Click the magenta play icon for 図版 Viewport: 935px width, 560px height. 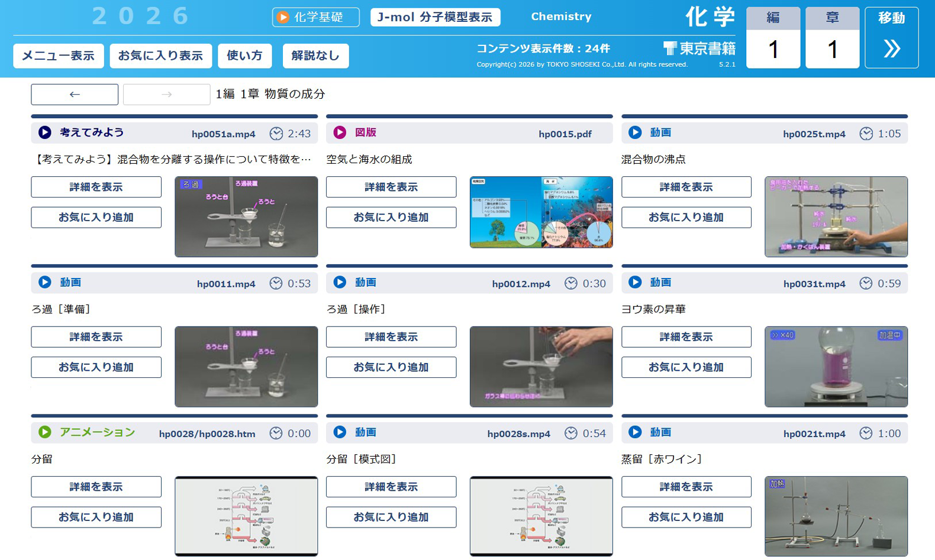click(x=340, y=132)
